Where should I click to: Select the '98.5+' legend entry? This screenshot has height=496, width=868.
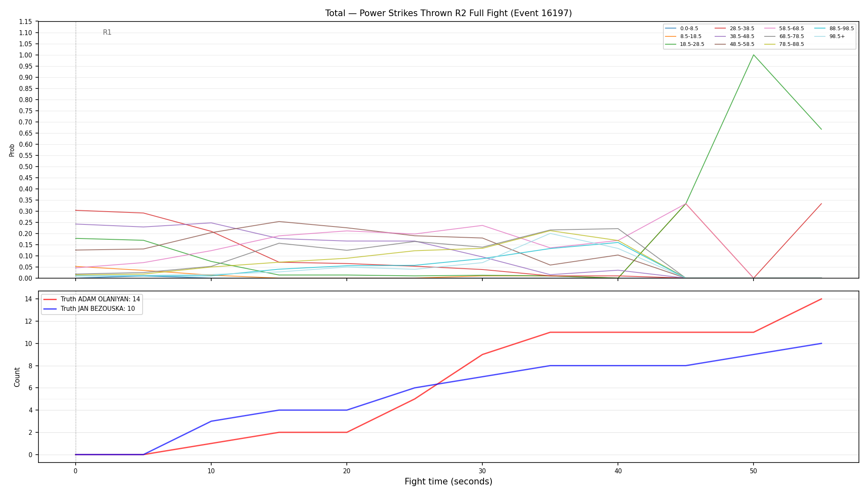pyautogui.click(x=830, y=36)
